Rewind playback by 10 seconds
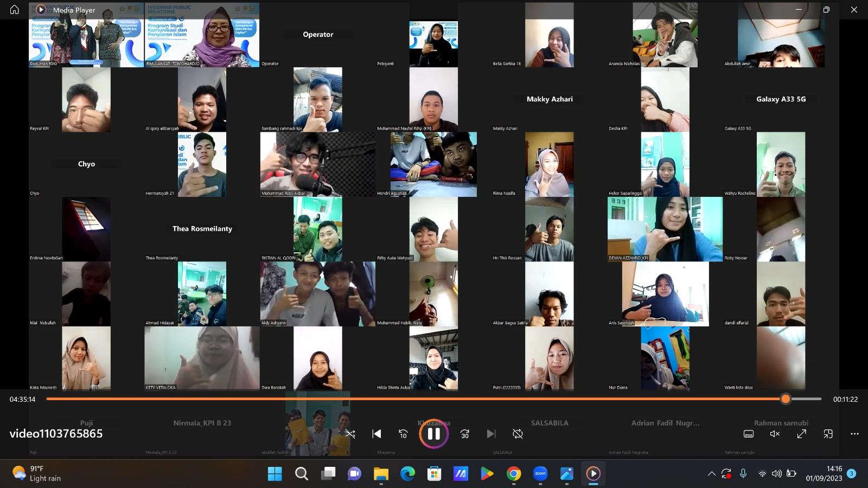The image size is (868, 488). coord(403,434)
